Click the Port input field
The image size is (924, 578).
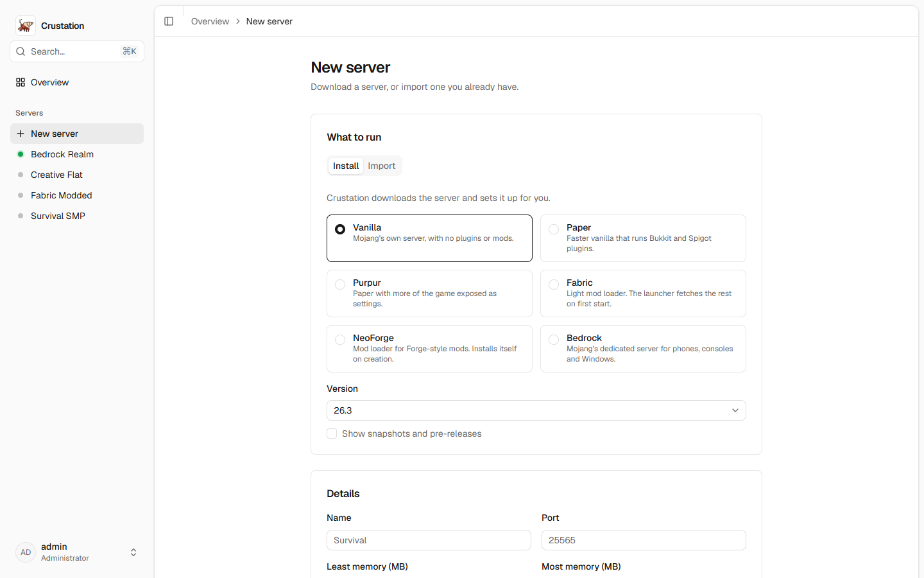[x=644, y=540]
